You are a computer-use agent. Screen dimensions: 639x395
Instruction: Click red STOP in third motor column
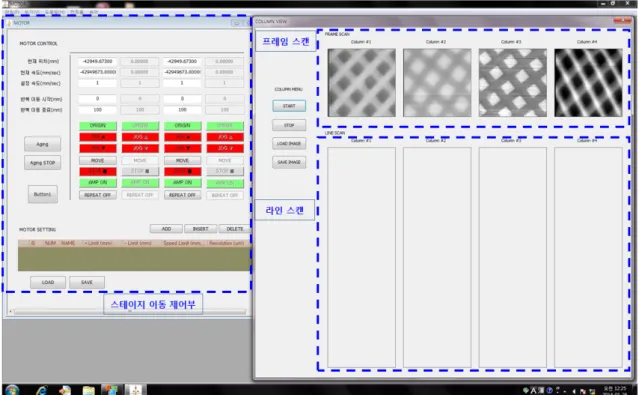coord(182,171)
